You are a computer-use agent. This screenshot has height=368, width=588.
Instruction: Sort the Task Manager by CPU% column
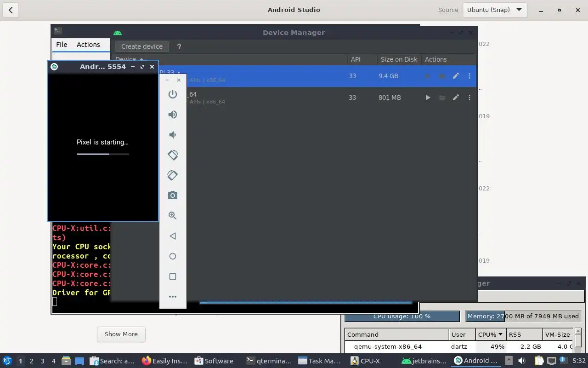pos(491,334)
